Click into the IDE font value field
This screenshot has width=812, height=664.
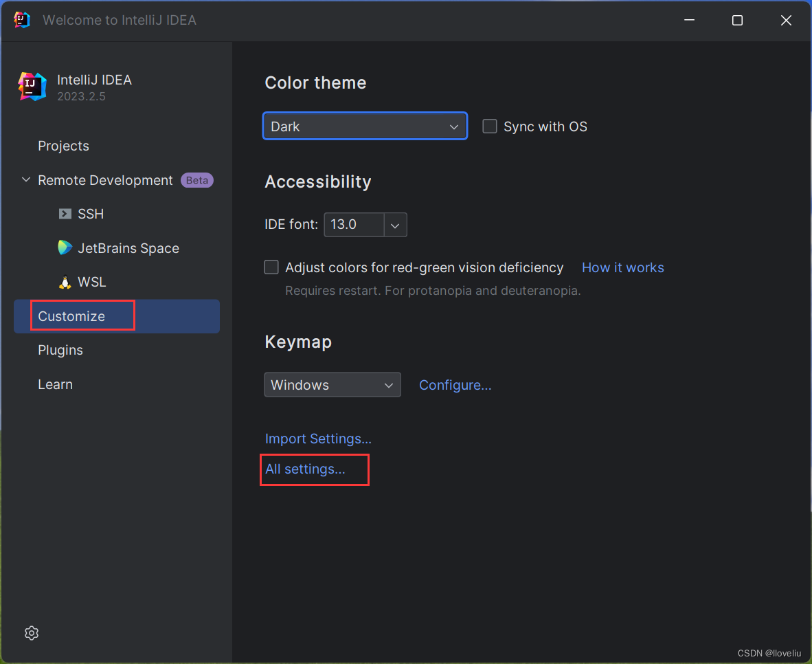pyautogui.click(x=354, y=225)
